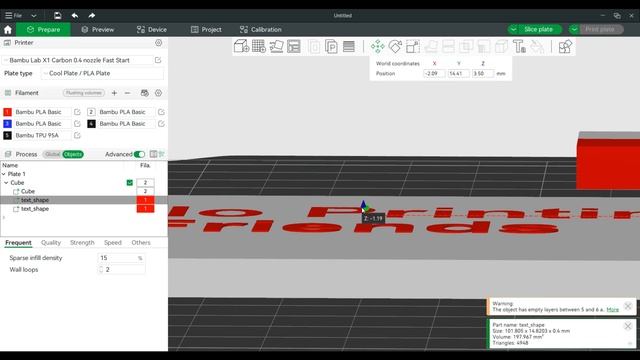Click the compare presets icon beside Advanced
This screenshot has width=640, height=360.
tap(153, 154)
